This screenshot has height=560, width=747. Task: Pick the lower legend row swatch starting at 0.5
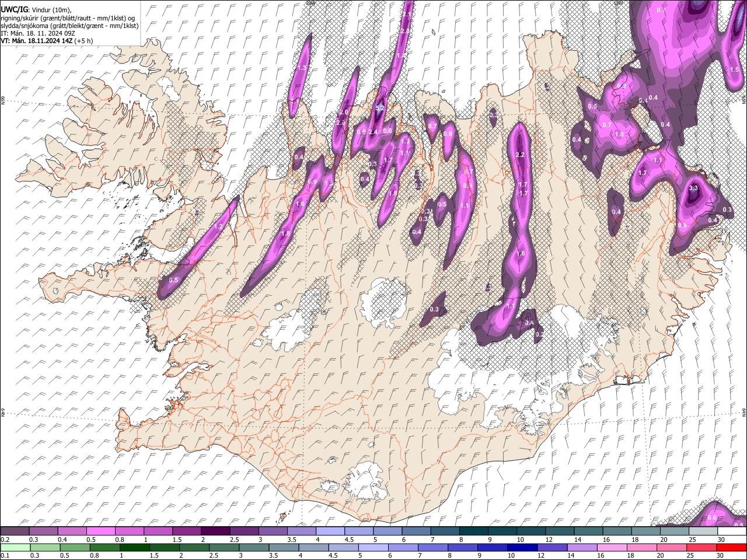74,547
